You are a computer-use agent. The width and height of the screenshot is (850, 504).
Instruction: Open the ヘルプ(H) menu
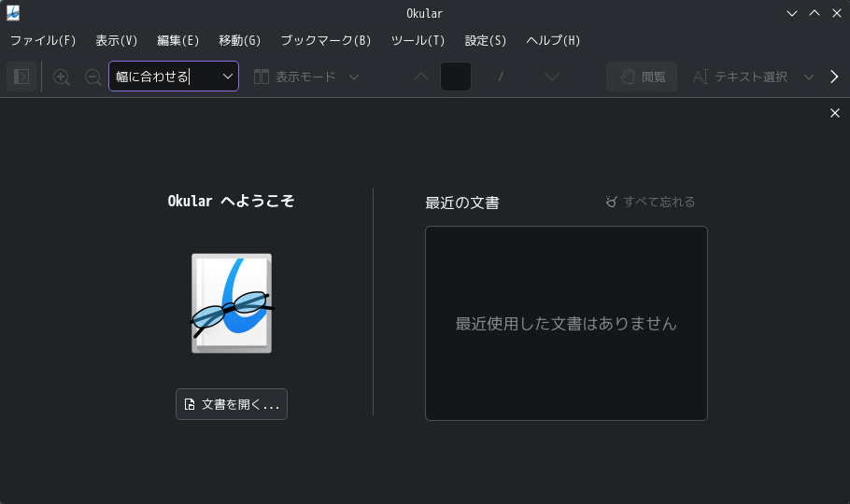pyautogui.click(x=553, y=41)
